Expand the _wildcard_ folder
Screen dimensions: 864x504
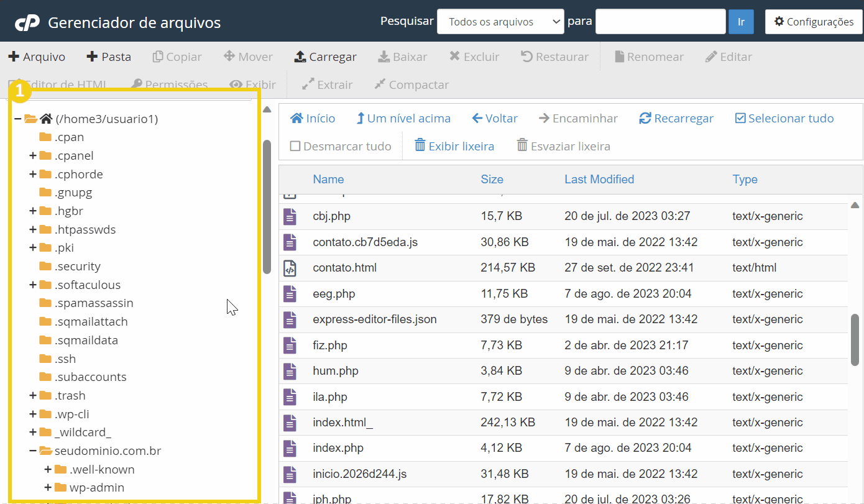pos(32,432)
